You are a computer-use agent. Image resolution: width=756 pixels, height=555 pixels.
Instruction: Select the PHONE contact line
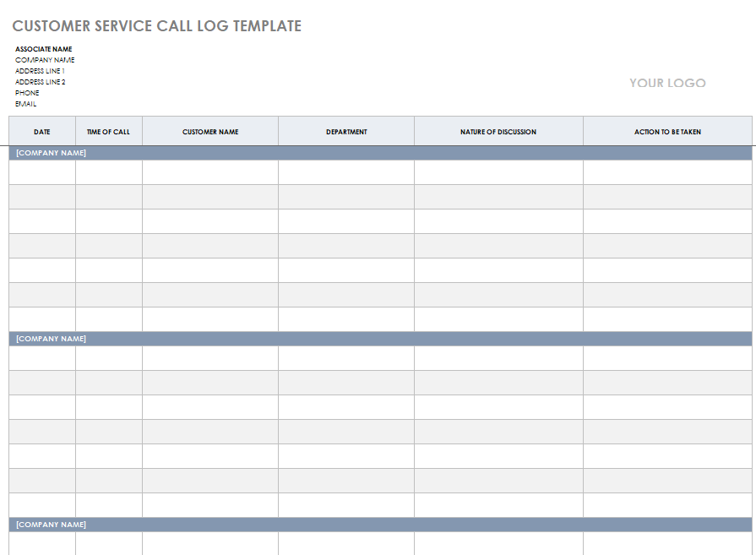[27, 93]
